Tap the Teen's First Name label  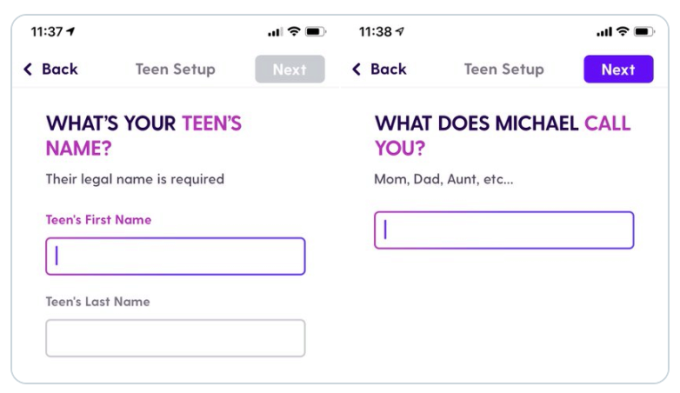click(x=98, y=220)
